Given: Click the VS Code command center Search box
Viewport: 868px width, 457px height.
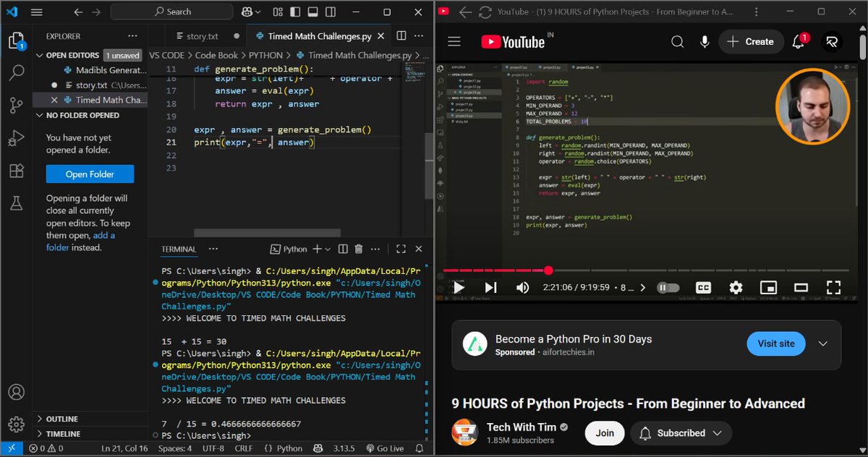Looking at the screenshot, I should (x=172, y=12).
